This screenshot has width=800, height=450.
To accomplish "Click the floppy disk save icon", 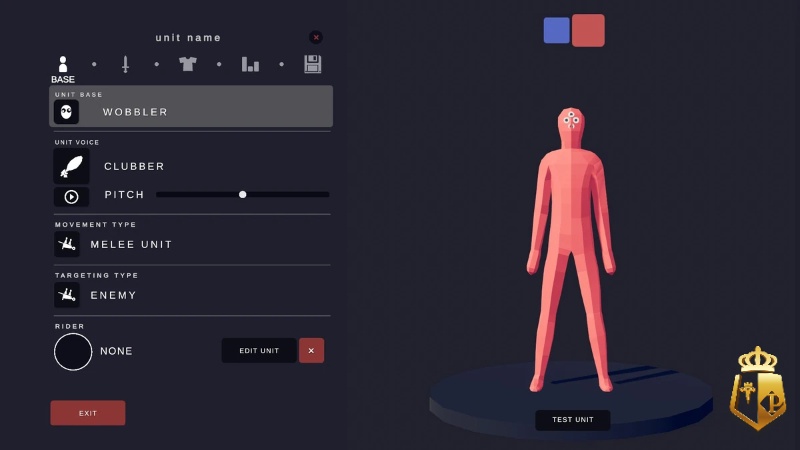I will tap(312, 64).
